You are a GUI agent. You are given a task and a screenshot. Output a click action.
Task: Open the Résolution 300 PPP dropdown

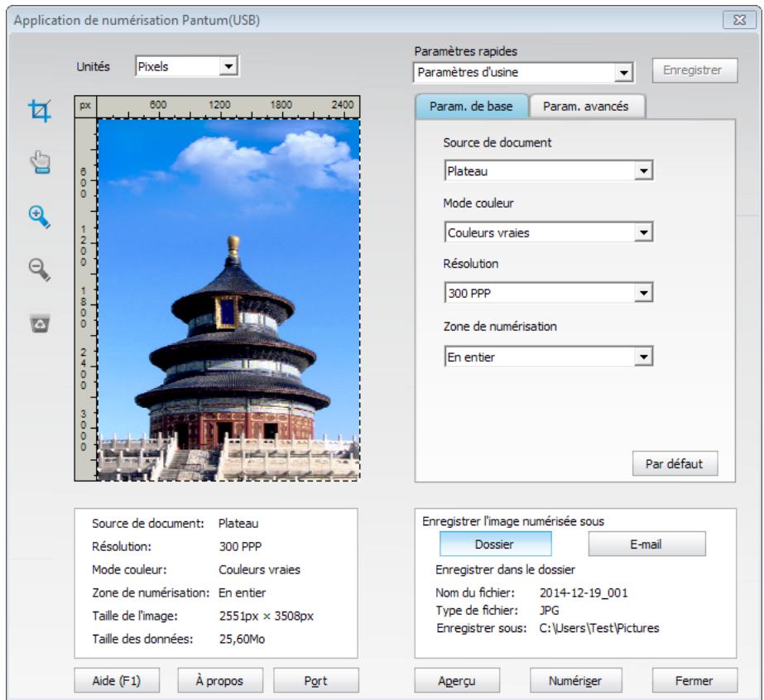pyautogui.click(x=548, y=294)
